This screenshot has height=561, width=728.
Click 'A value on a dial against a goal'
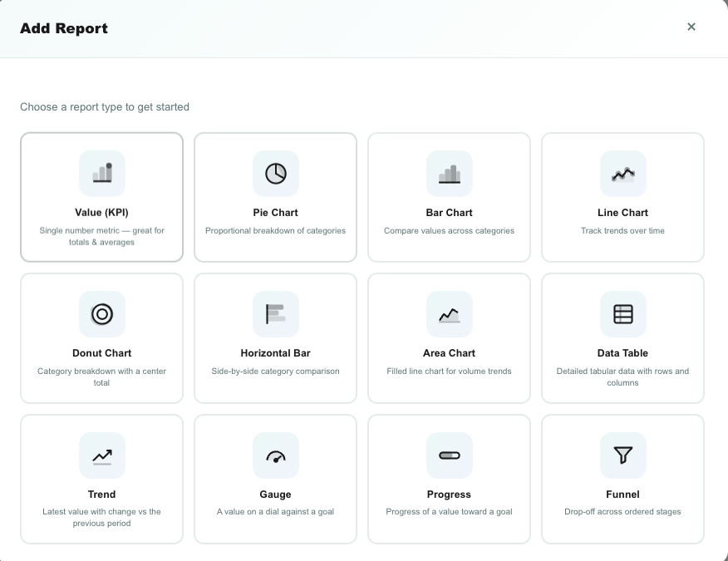coord(275,512)
